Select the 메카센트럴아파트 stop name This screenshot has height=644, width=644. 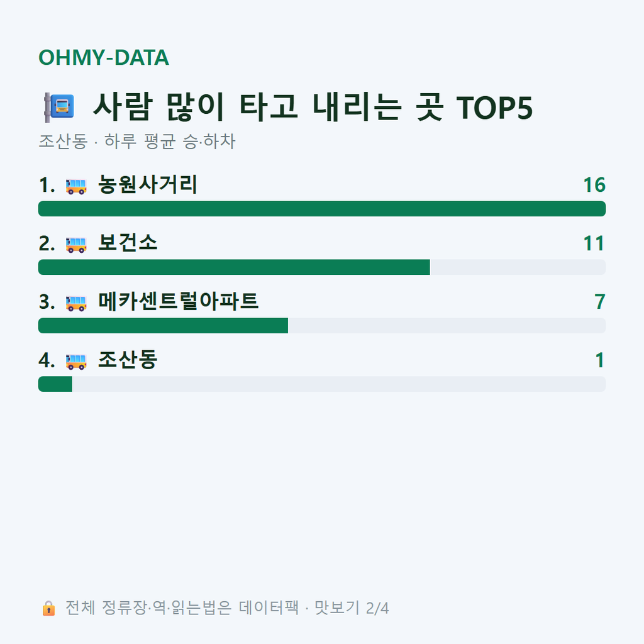point(178,301)
